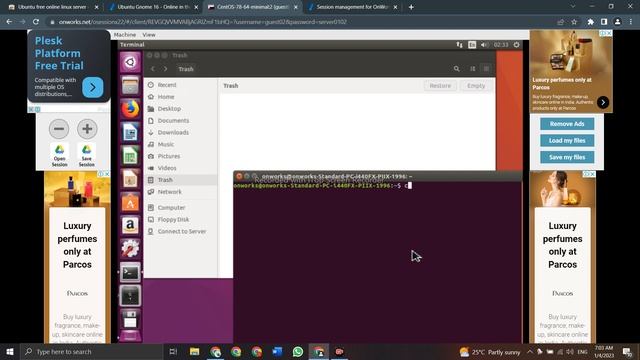Select Terminal icon in Ubuntu launcher
The image size is (640, 360).
tap(130, 272)
